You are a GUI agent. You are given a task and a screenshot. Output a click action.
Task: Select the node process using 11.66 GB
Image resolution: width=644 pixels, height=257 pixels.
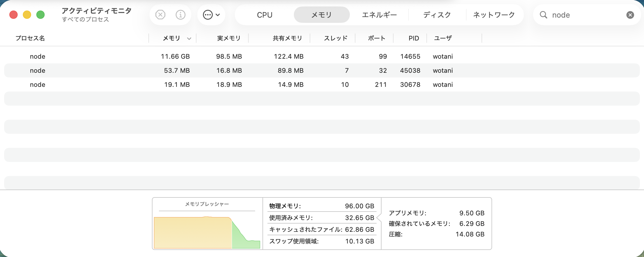(x=176, y=56)
